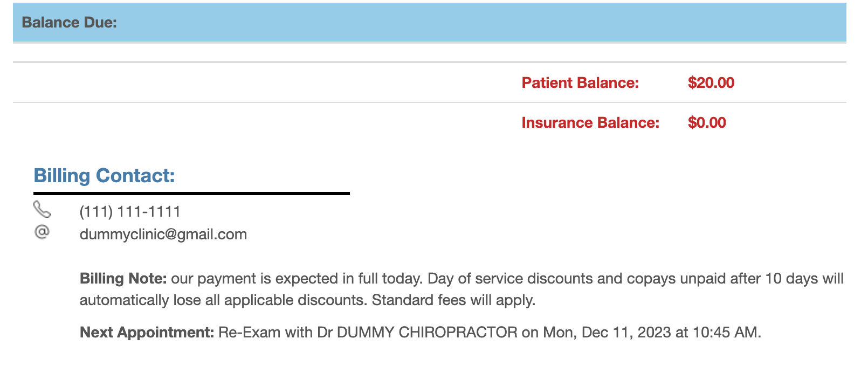Select the Balance Due header bar
Screen dimensions: 868x373
[x=430, y=23]
